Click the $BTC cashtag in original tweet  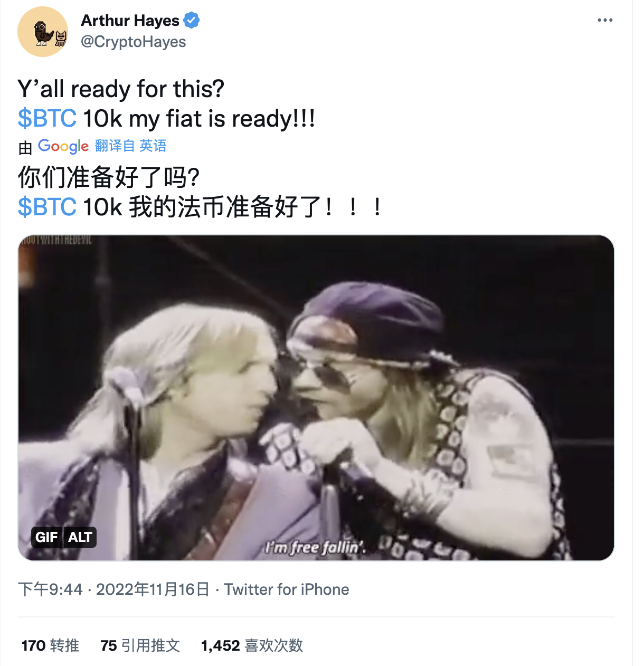(x=47, y=118)
